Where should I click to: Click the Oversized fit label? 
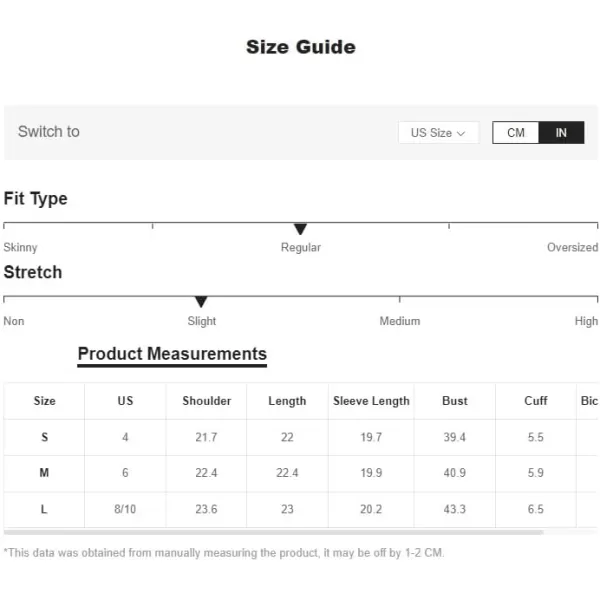point(572,247)
